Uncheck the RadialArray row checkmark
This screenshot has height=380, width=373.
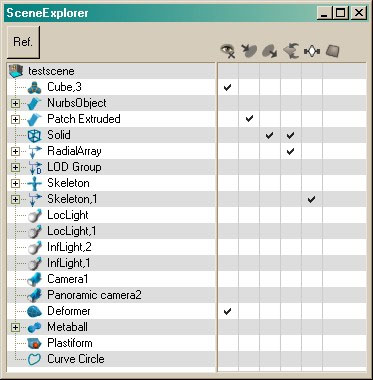[x=291, y=151]
